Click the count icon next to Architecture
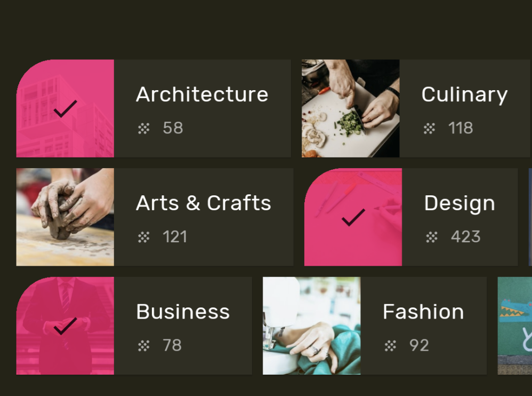The width and height of the screenshot is (532, 396). (x=143, y=128)
